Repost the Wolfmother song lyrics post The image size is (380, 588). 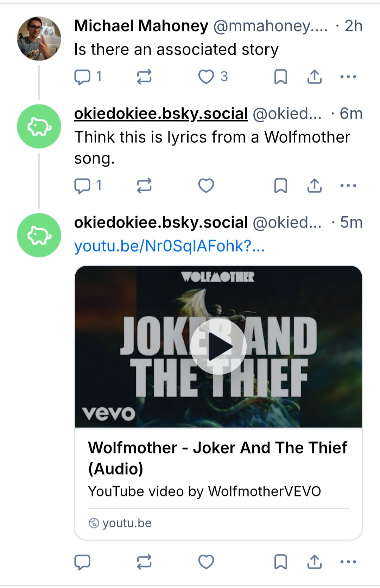[144, 186]
